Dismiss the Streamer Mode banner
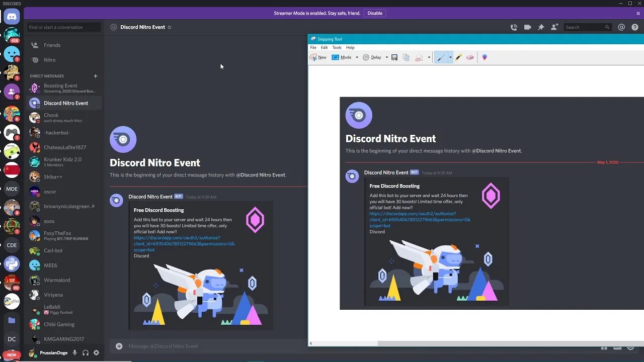This screenshot has width=644, height=362. click(x=638, y=14)
